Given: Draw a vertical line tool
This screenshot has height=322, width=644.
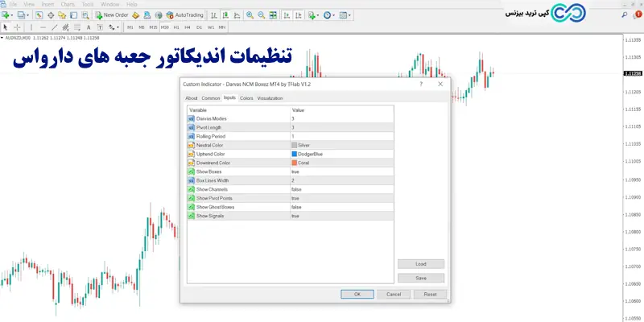Looking at the screenshot, I should [31, 27].
